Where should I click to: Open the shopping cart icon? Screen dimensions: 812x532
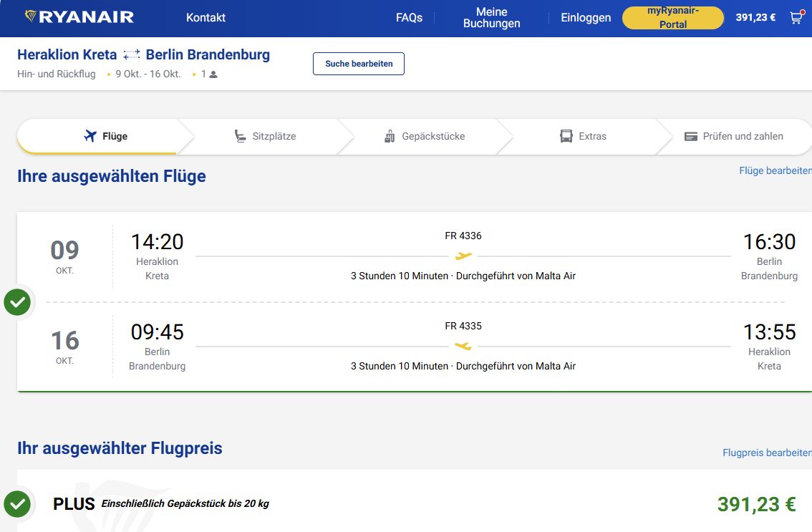pyautogui.click(x=796, y=19)
